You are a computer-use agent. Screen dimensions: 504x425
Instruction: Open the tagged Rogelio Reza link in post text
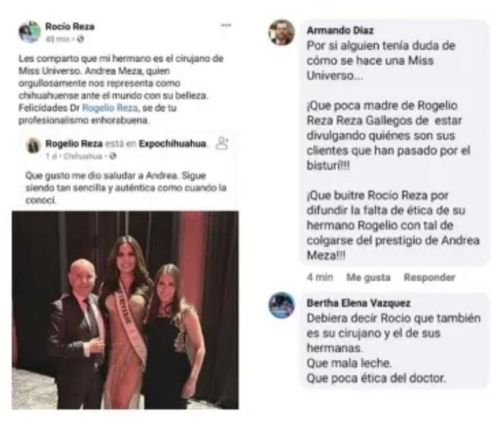coord(110,108)
